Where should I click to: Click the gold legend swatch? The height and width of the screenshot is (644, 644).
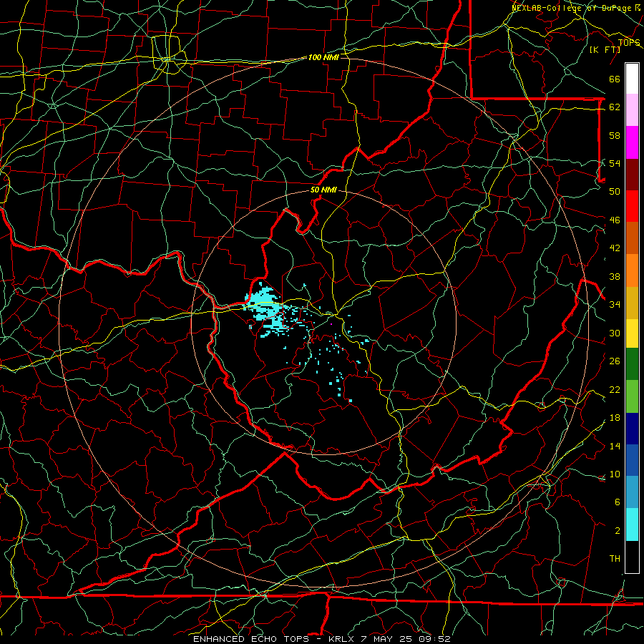(x=632, y=303)
